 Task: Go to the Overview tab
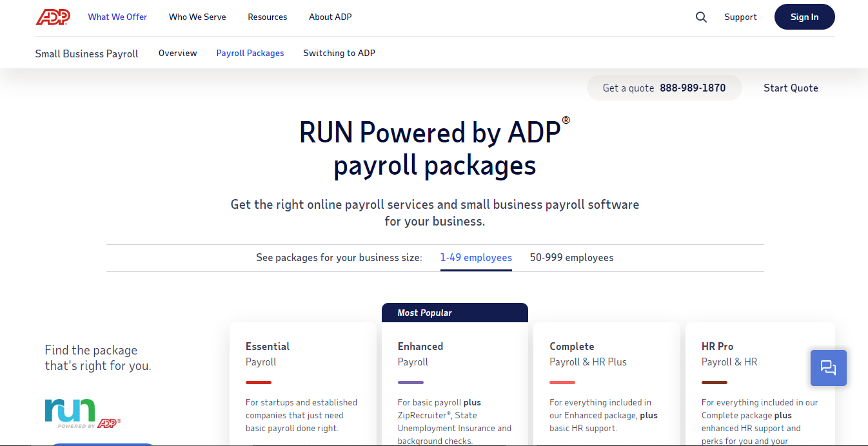point(178,53)
